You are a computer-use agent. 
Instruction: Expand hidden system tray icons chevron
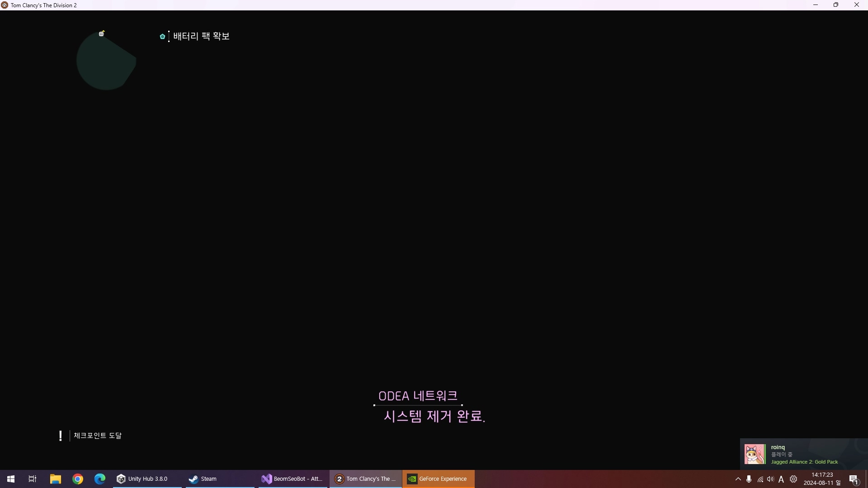[738, 479]
